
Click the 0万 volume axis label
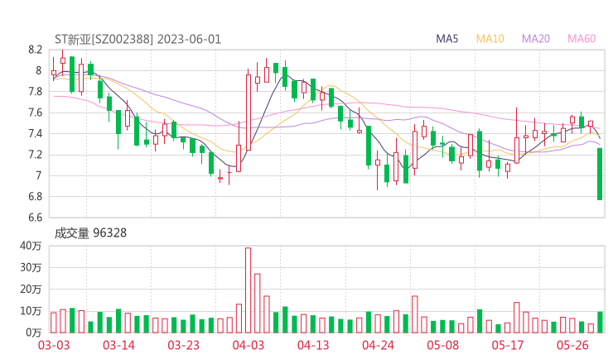(x=34, y=333)
